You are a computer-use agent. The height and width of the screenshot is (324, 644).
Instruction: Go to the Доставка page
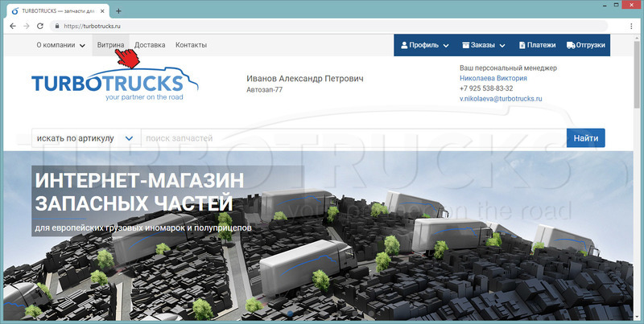tap(150, 45)
